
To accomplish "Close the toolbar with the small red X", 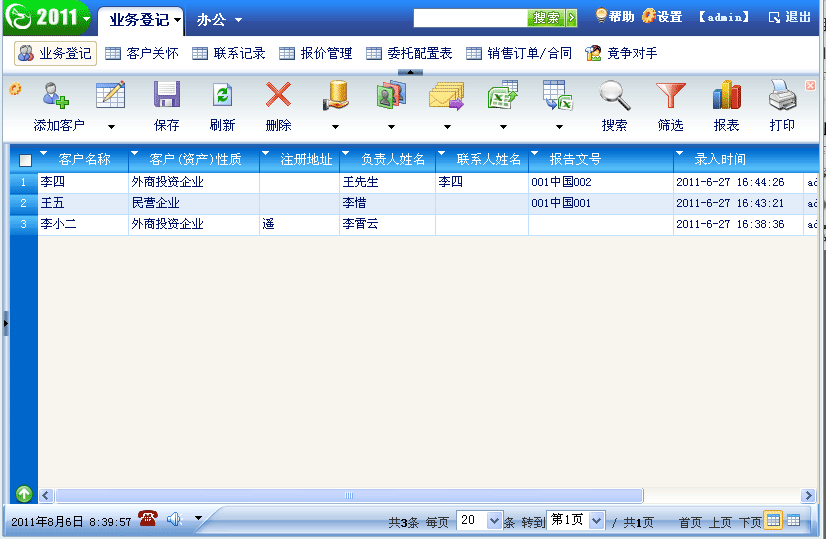I will [x=810, y=85].
